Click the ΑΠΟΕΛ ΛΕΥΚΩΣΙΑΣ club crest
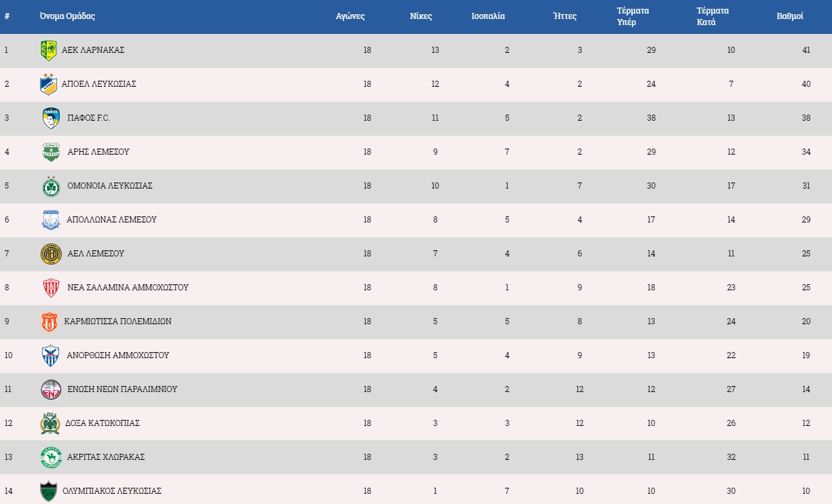Viewport: 832px width, 504px height. tap(49, 84)
